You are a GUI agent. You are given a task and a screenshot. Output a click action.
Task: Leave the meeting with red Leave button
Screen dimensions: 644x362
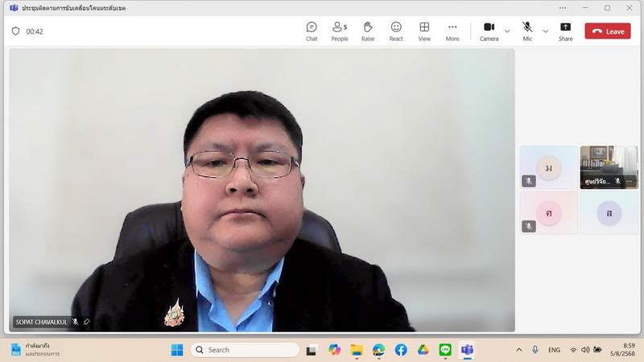tap(608, 31)
